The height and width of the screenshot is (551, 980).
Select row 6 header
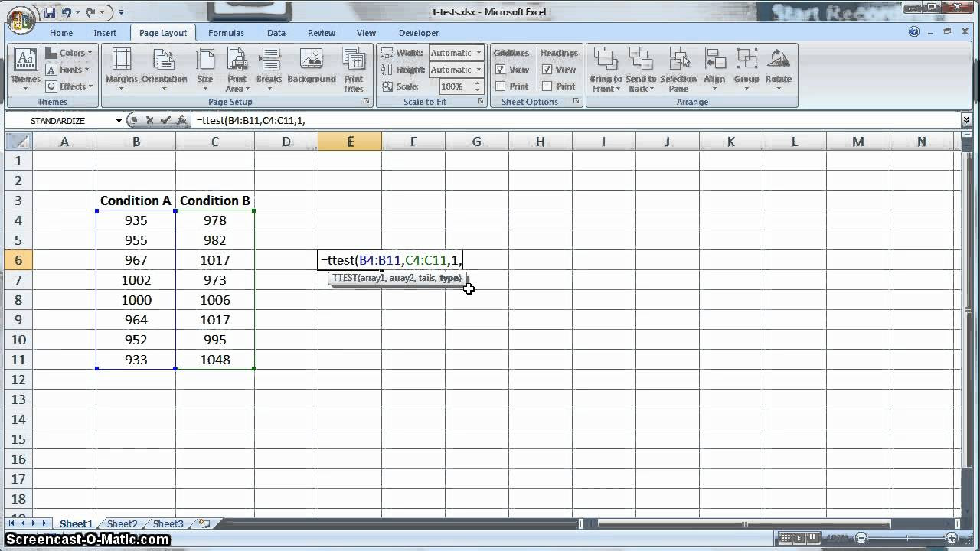[18, 260]
